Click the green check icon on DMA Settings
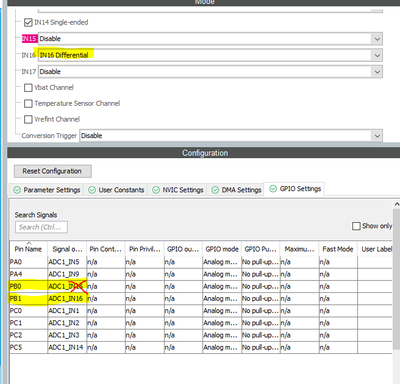 tap(215, 190)
